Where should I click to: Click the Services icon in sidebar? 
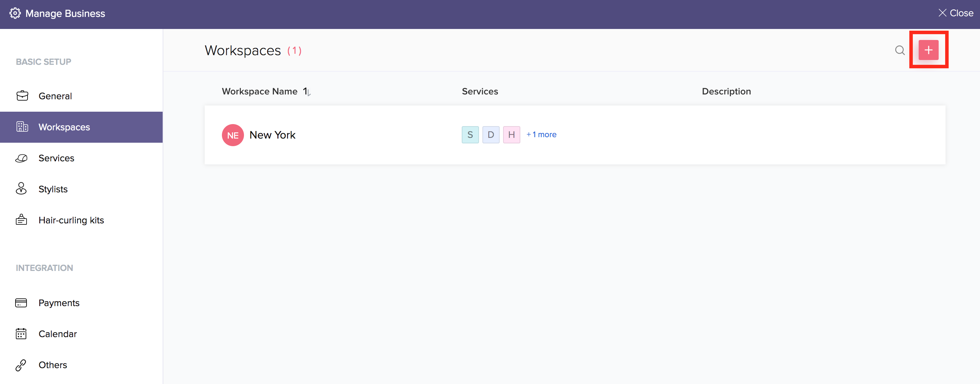click(22, 158)
